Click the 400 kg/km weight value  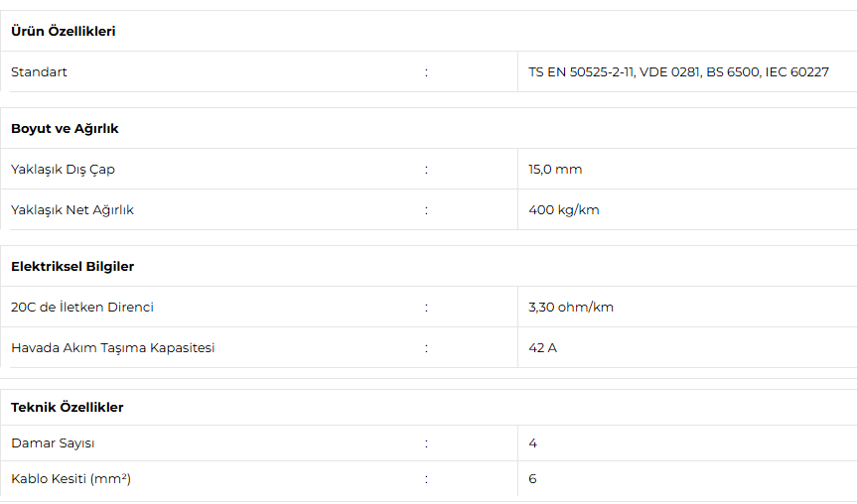tap(563, 210)
